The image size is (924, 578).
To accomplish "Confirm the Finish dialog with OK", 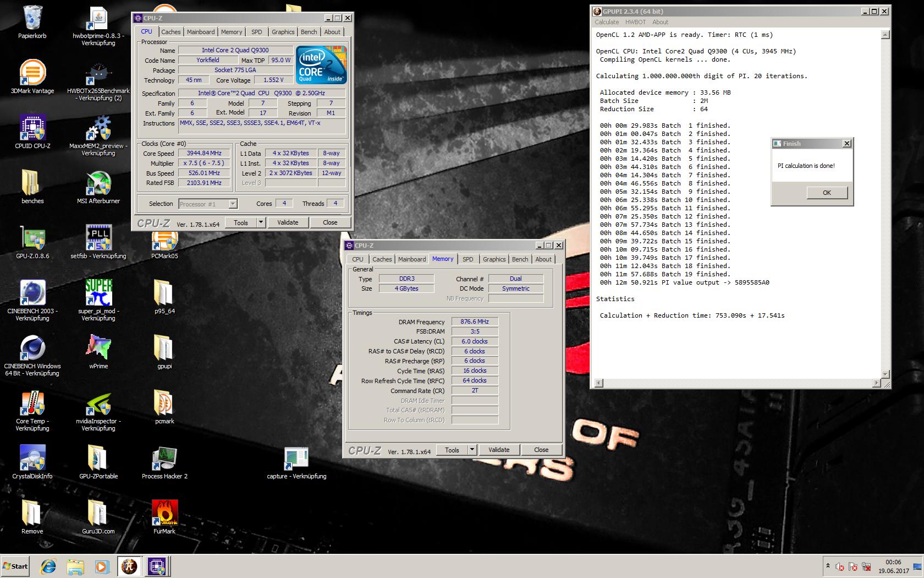I will coord(827,193).
